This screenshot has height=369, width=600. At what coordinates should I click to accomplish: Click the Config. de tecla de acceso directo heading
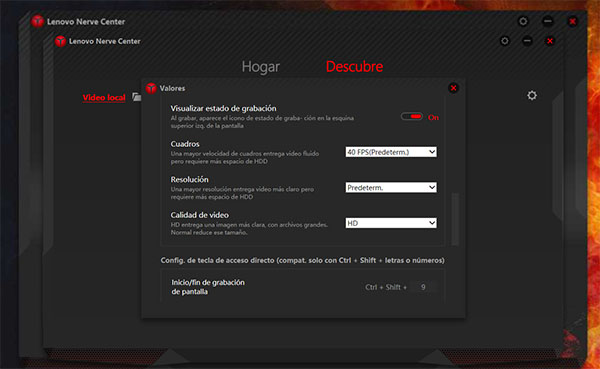point(302,260)
